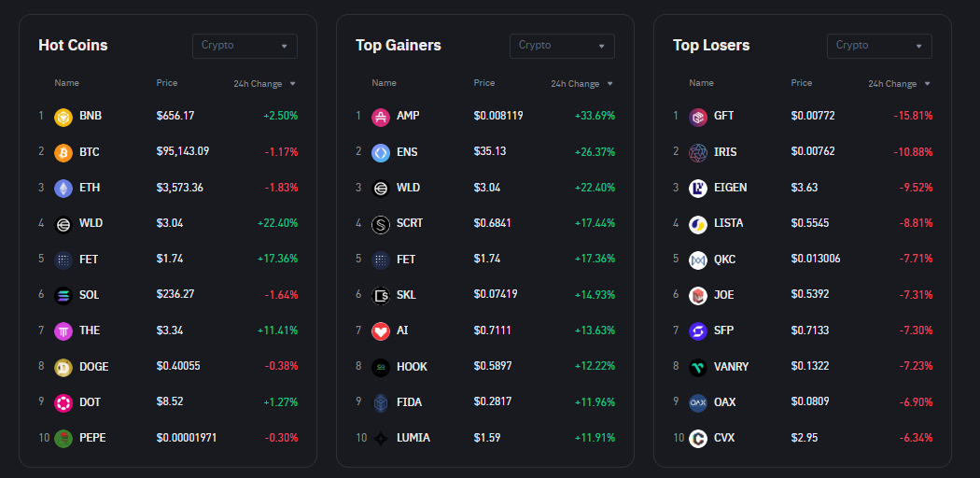This screenshot has height=478, width=980.
Task: Click the BNB coin icon
Action: (63, 116)
